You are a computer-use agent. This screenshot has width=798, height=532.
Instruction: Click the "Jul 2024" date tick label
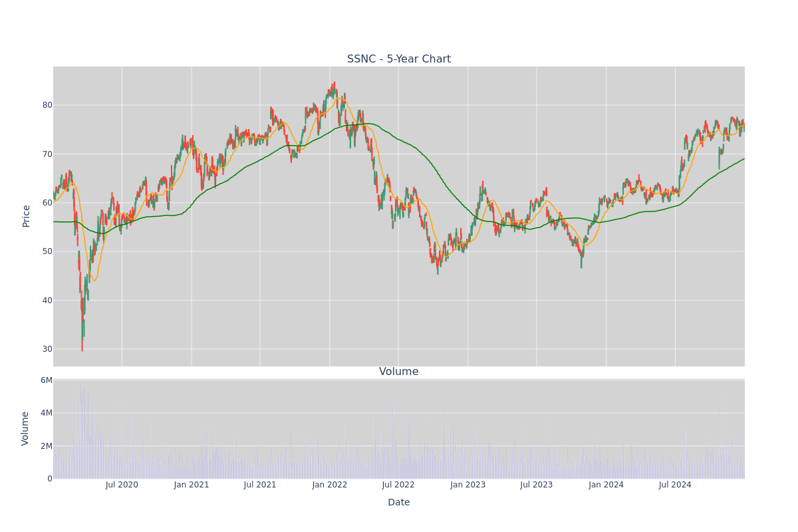(675, 485)
